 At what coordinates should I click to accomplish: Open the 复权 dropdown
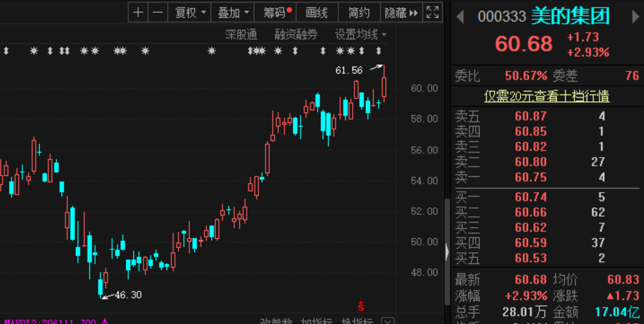click(x=190, y=13)
